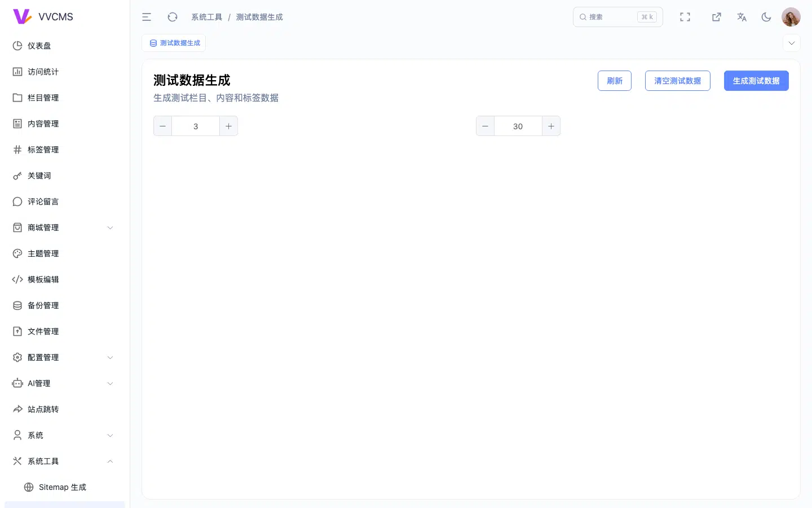Image resolution: width=812 pixels, height=508 pixels.
Task: Collapse the 系统工具 submenu
Action: [x=65, y=461]
